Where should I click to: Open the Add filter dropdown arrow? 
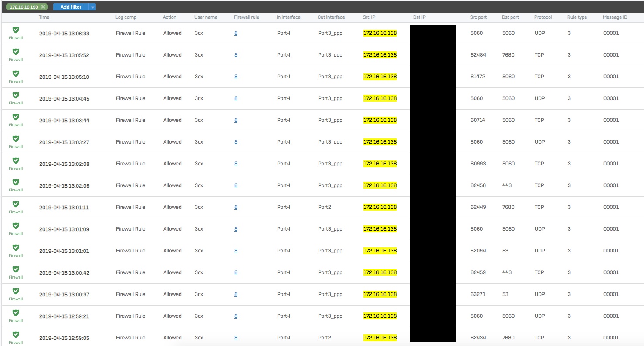click(x=92, y=7)
